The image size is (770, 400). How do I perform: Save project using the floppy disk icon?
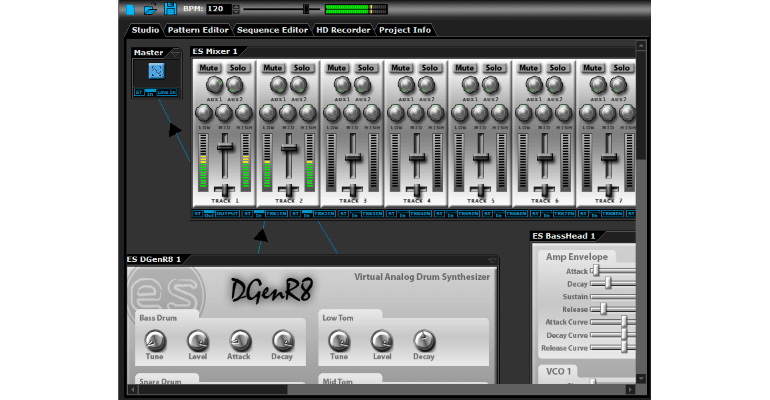point(171,10)
